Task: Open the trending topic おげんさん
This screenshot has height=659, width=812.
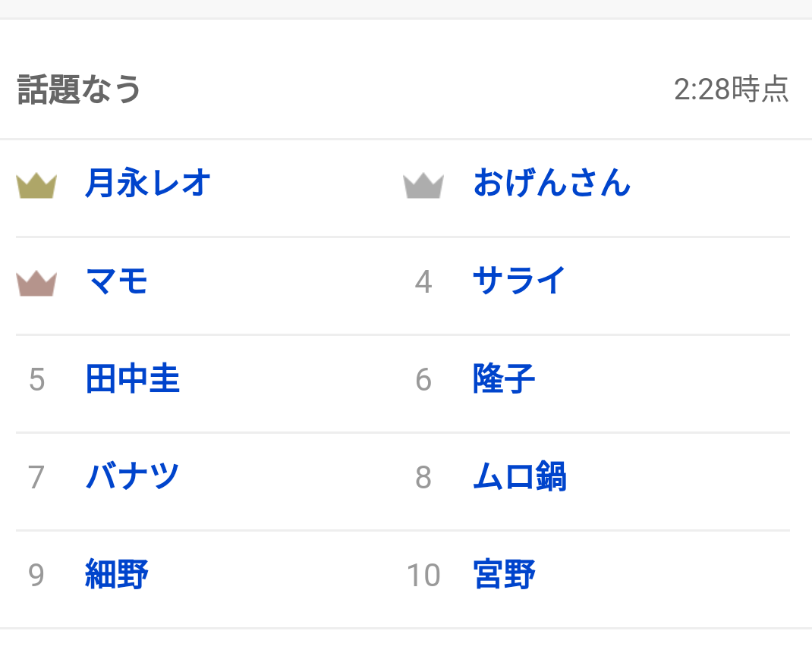Action: (x=552, y=183)
